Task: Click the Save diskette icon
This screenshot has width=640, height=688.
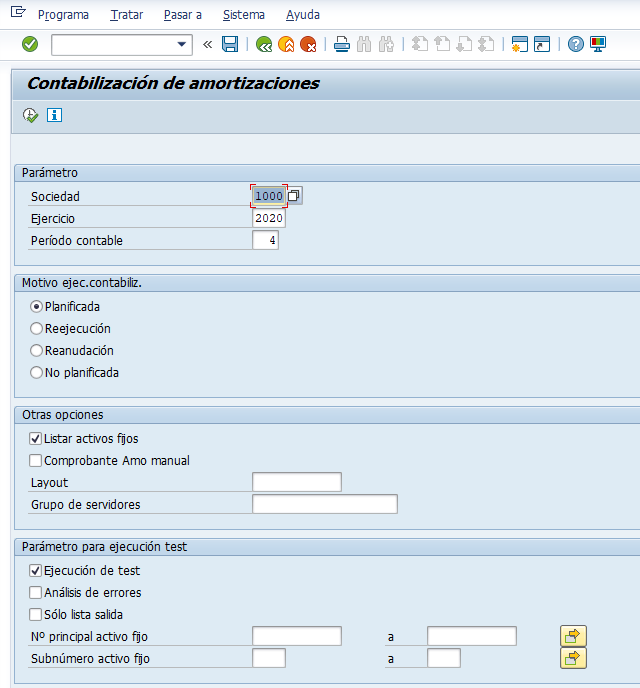Action: click(230, 44)
